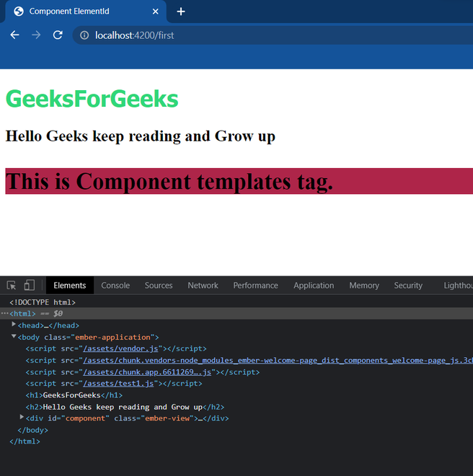Select the body class ember-application row
The image size is (473, 476).
pyautogui.click(x=88, y=338)
